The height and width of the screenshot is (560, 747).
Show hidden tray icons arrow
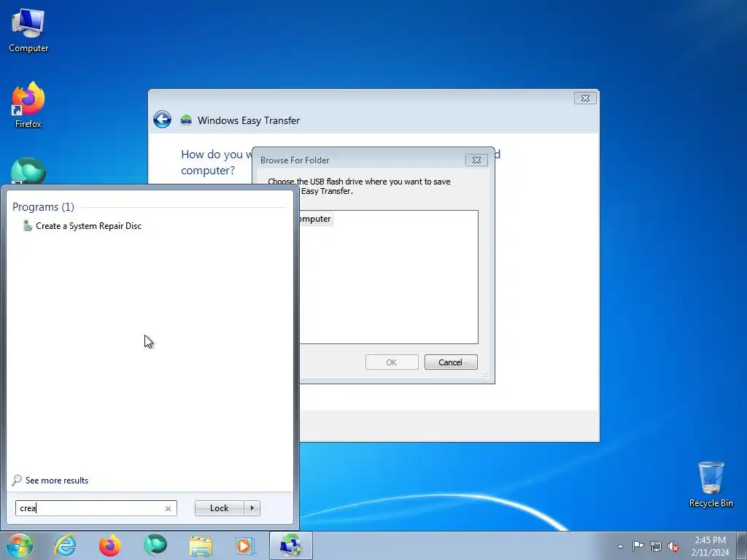(620, 546)
